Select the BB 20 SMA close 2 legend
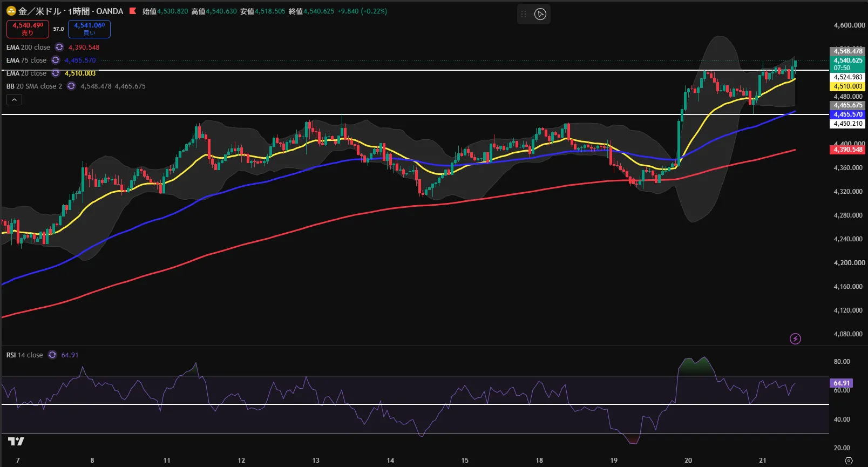Image resolution: width=868 pixels, height=467 pixels. coord(34,86)
